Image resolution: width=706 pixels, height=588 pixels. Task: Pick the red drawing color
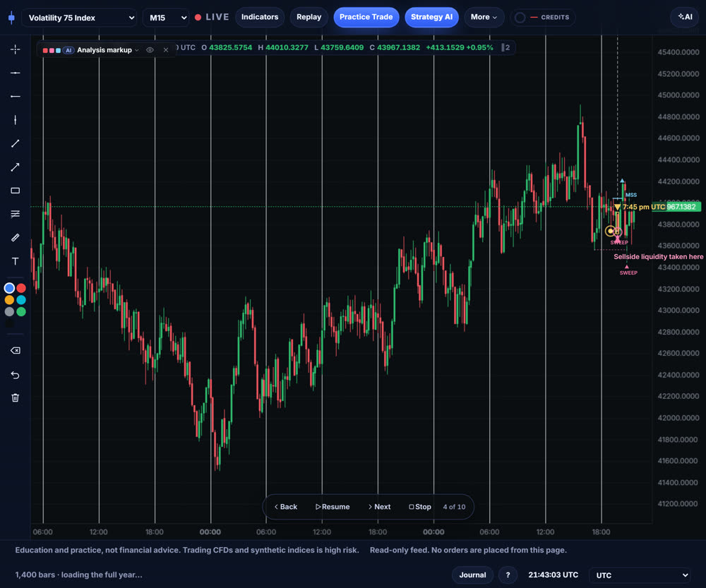[21, 288]
